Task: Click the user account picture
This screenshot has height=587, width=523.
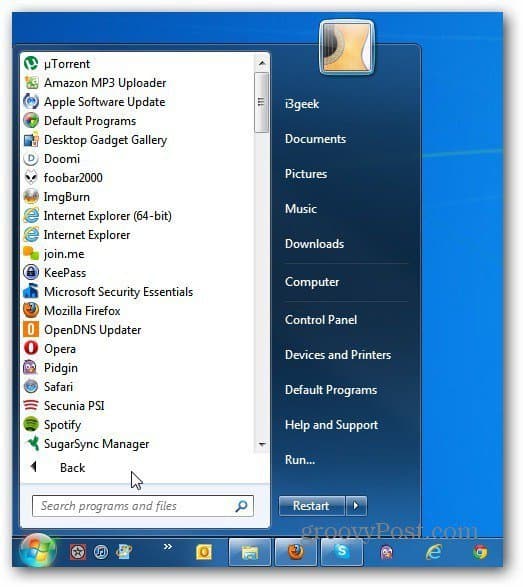Action: tap(347, 46)
